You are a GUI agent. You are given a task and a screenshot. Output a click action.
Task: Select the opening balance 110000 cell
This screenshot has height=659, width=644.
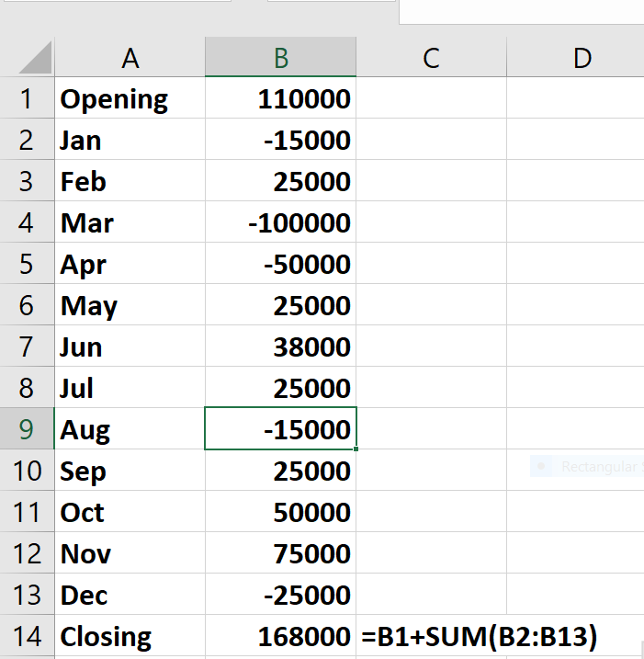tap(280, 98)
